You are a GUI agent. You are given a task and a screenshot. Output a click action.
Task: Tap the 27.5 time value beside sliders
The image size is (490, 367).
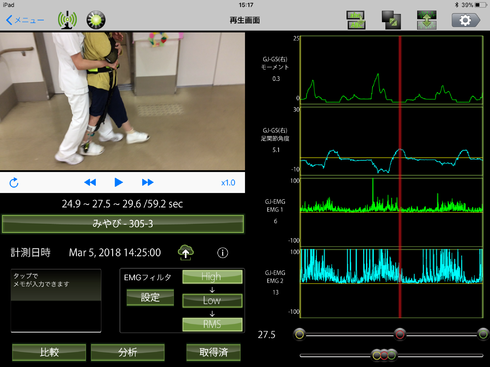coord(266,334)
